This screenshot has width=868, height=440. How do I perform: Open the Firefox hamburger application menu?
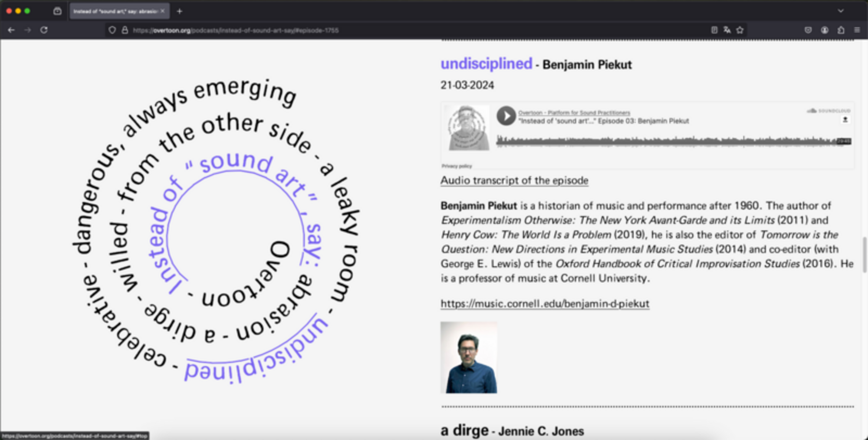pyautogui.click(x=857, y=30)
